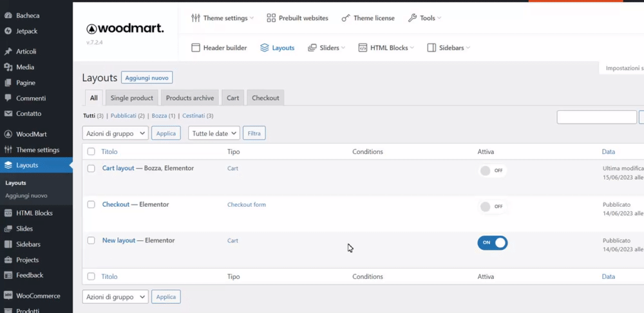Screen dimensions: 644x313
Task: Enable the Attiva toggle for Checkout
Action: (x=492, y=207)
